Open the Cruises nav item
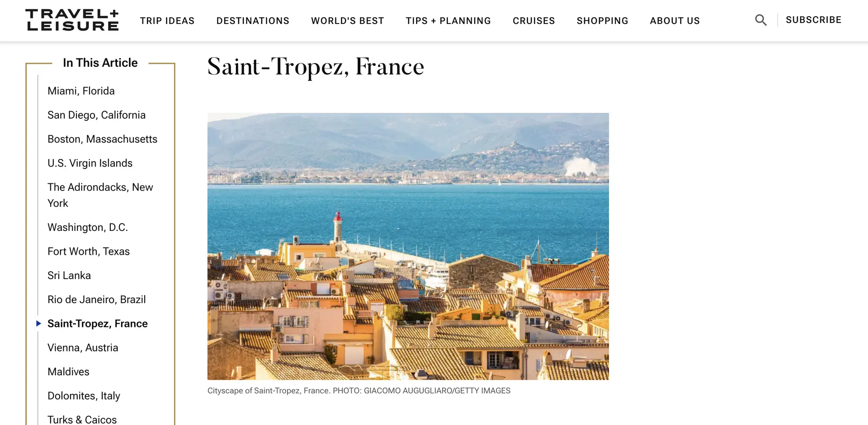868x425 pixels. coord(534,21)
